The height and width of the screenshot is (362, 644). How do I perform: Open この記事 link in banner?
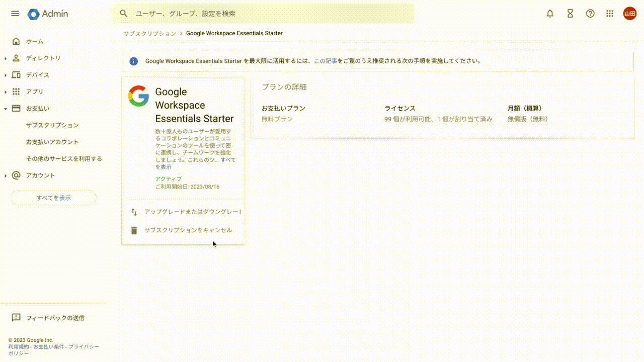326,61
